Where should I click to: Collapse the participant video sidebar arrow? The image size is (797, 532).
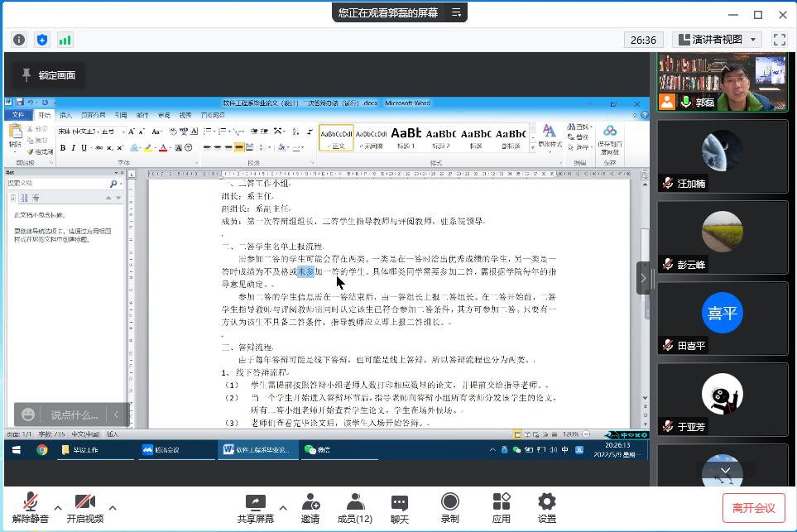(x=643, y=278)
